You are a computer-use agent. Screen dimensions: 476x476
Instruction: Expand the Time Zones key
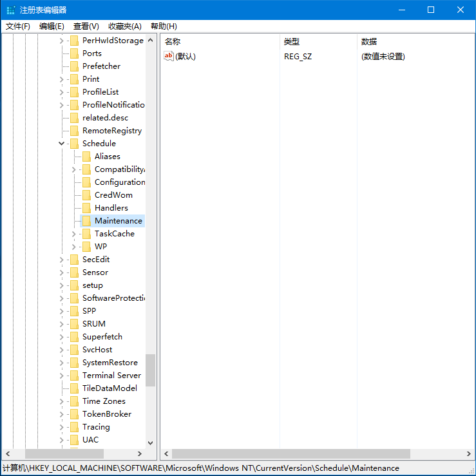(61, 401)
